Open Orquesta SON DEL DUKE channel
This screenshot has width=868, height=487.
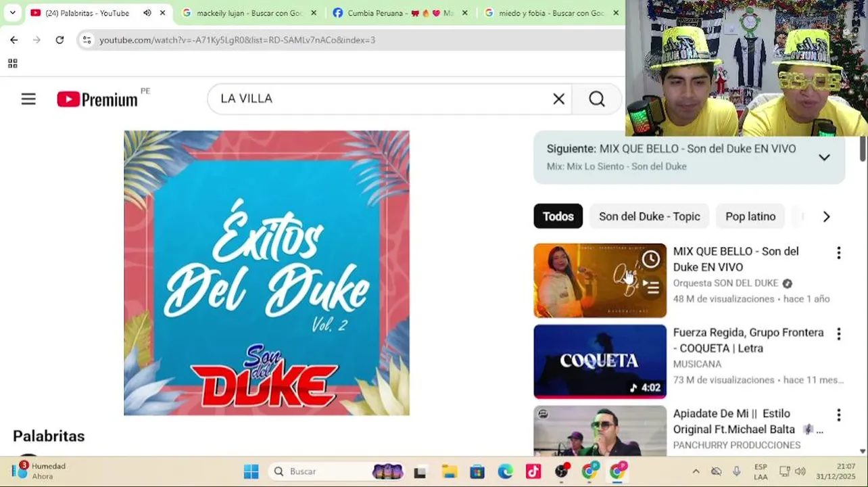(x=725, y=283)
